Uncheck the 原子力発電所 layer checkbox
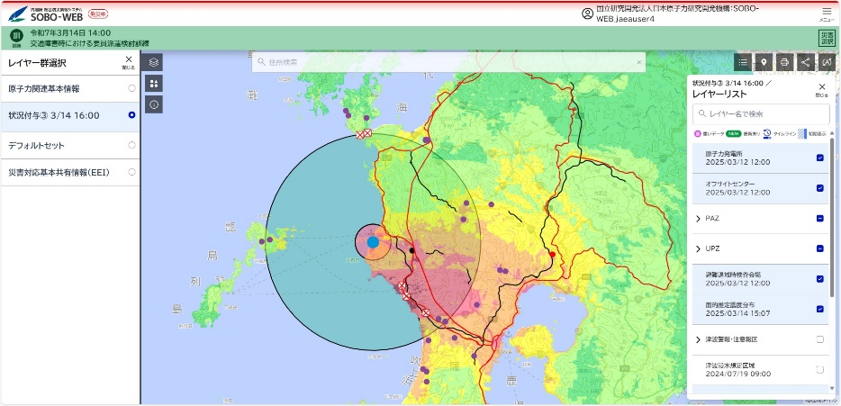Screen dimensions: 841x406 click(x=820, y=158)
